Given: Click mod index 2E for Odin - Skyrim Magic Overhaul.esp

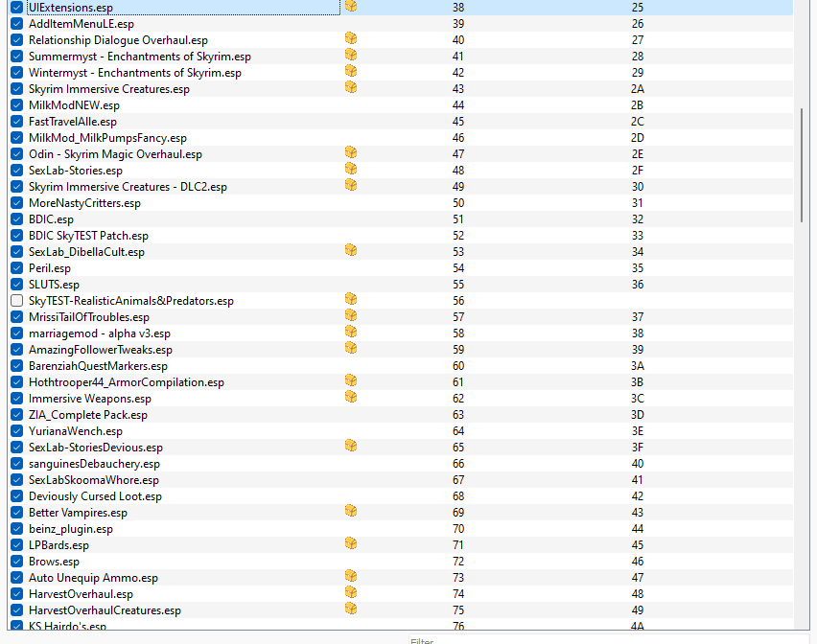Looking at the screenshot, I should [638, 154].
